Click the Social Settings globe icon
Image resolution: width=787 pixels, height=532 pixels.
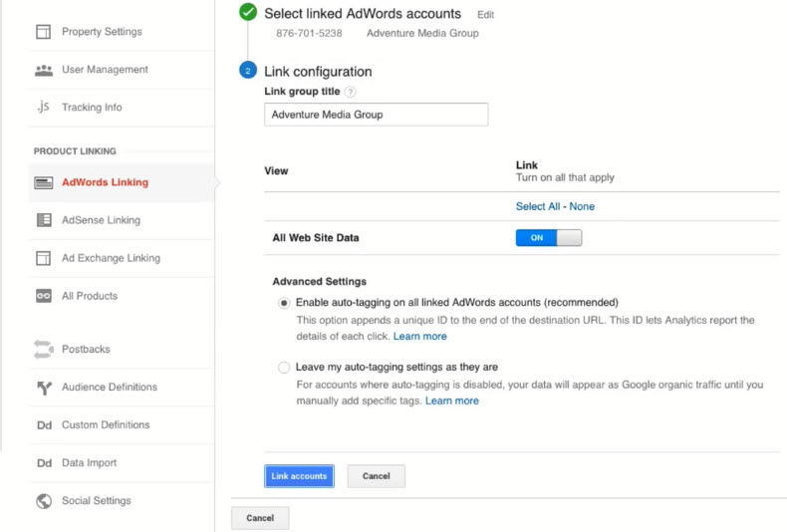click(43, 501)
